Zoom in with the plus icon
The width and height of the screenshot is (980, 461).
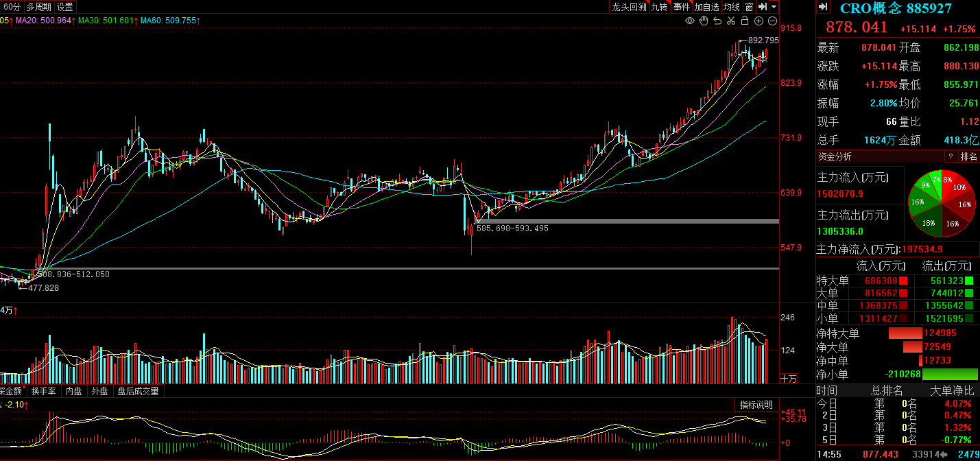pos(758,21)
